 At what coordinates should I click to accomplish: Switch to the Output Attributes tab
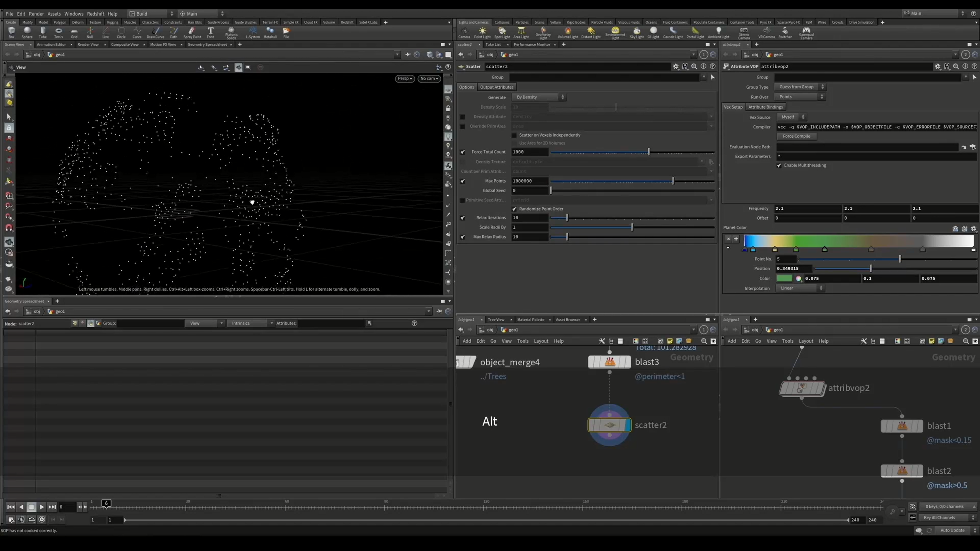(497, 87)
